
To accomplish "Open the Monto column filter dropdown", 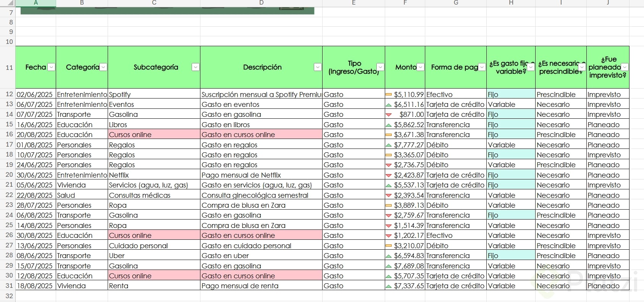I will pos(420,67).
